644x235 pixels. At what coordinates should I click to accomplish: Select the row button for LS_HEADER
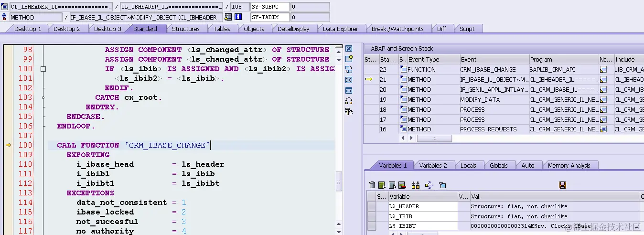pyautogui.click(x=371, y=206)
